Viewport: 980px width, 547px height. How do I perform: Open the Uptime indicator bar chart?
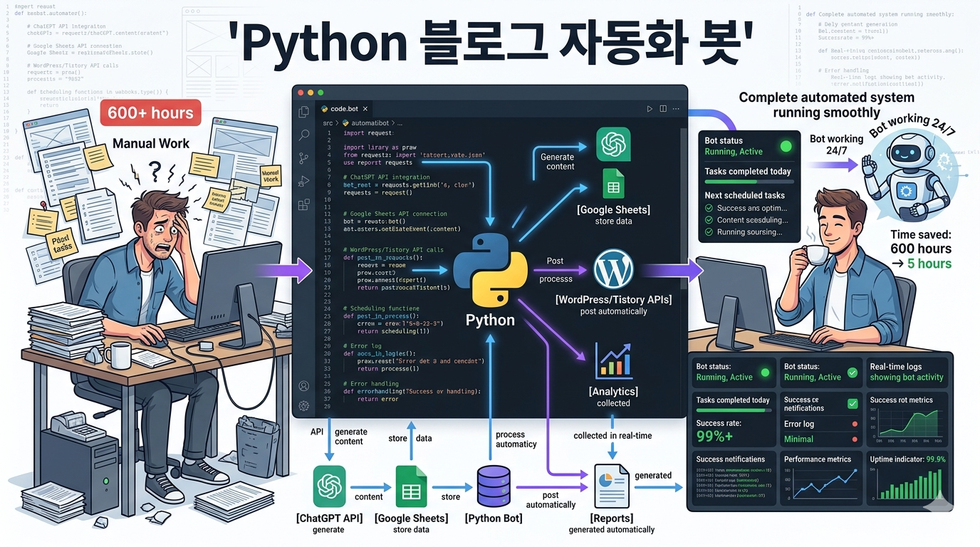(x=907, y=484)
